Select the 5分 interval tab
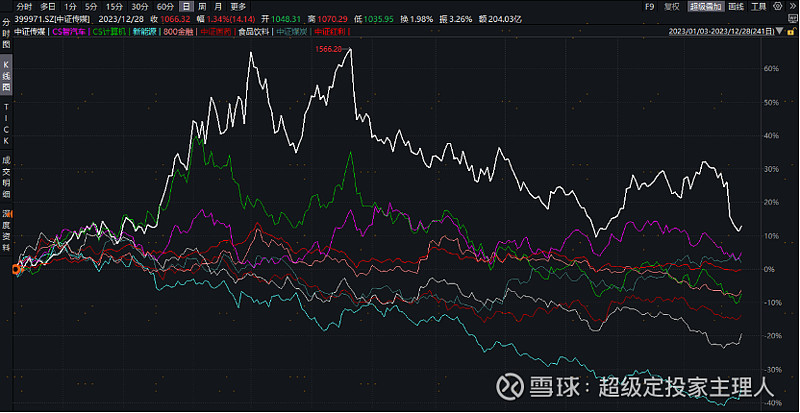Viewport: 800px width, 413px height. coord(91,7)
